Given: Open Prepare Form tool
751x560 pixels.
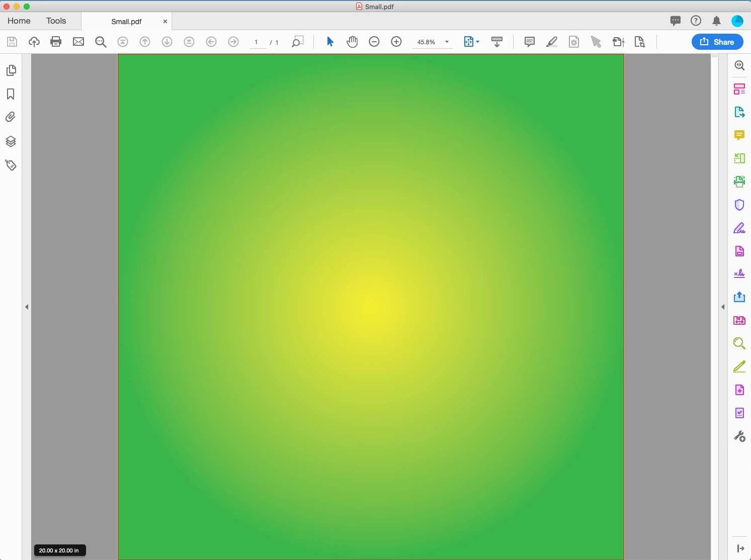Looking at the screenshot, I should point(739,251).
